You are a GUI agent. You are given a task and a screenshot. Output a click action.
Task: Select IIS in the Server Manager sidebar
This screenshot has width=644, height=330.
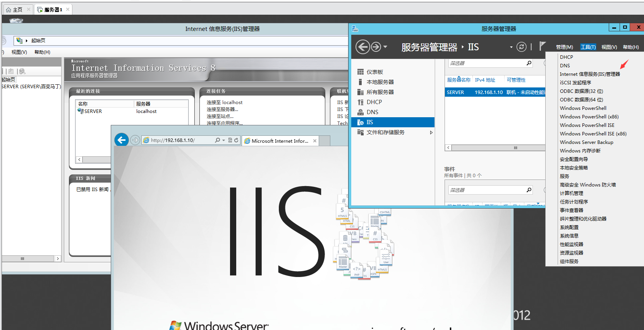point(393,122)
